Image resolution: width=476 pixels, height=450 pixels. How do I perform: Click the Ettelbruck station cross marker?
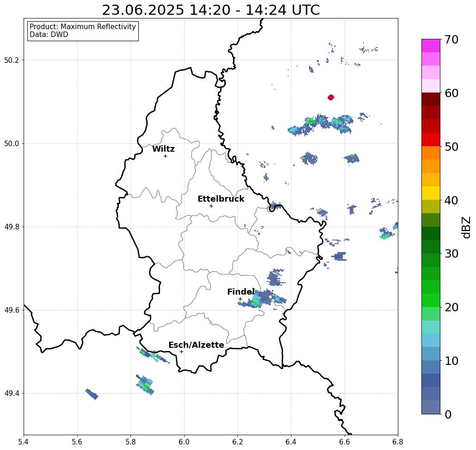pos(211,206)
